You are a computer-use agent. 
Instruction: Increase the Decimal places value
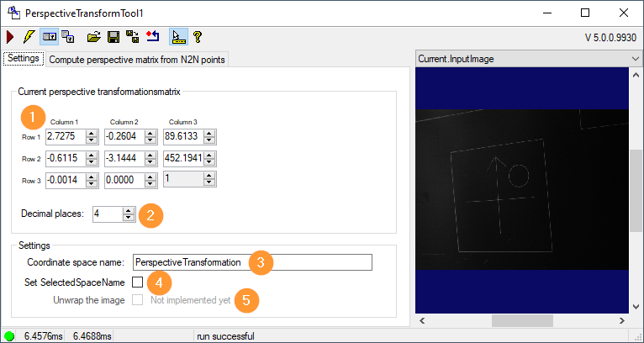click(x=129, y=211)
